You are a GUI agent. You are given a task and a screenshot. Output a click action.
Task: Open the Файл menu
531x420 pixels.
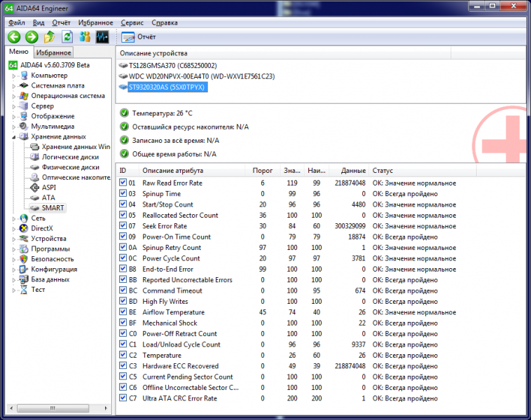(17, 22)
